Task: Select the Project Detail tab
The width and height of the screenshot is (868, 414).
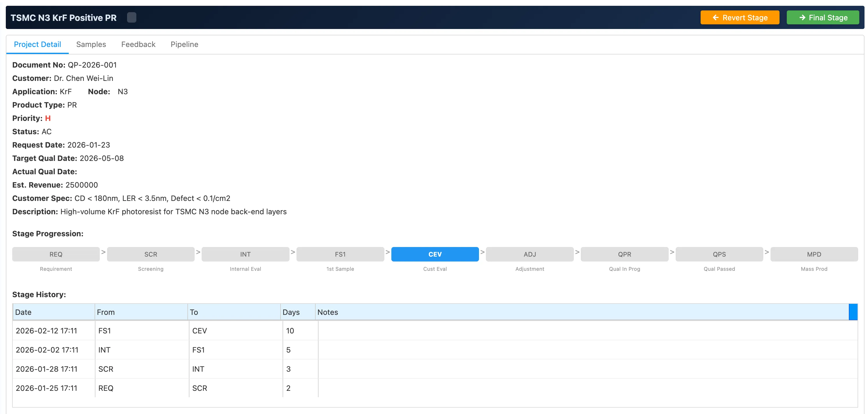Action: point(37,44)
